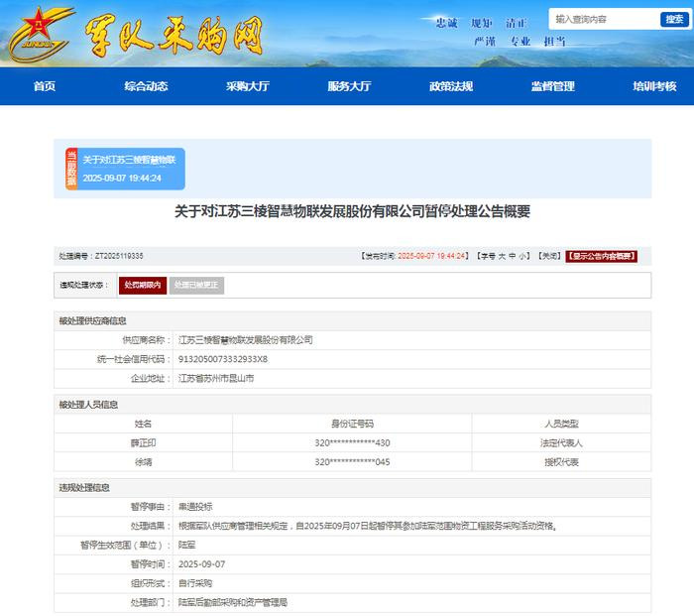
Task: Open the 政策法规 navigation tab
Action: tap(451, 86)
